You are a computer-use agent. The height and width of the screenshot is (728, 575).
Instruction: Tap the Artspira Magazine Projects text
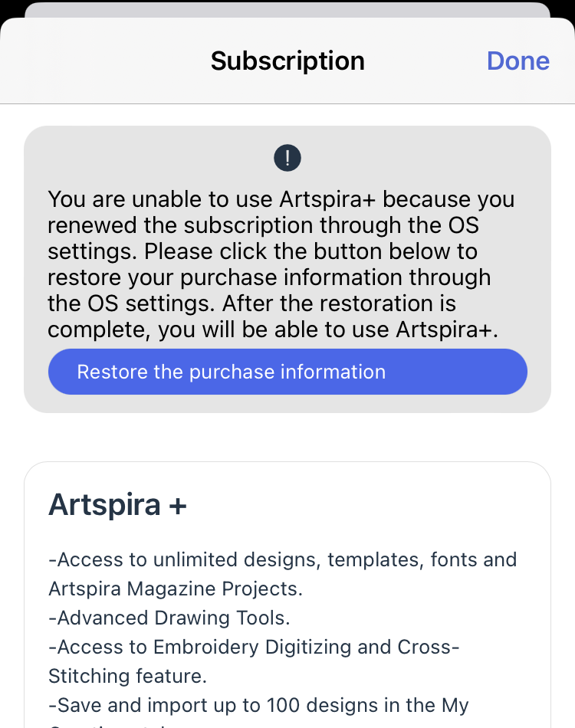coord(176,589)
